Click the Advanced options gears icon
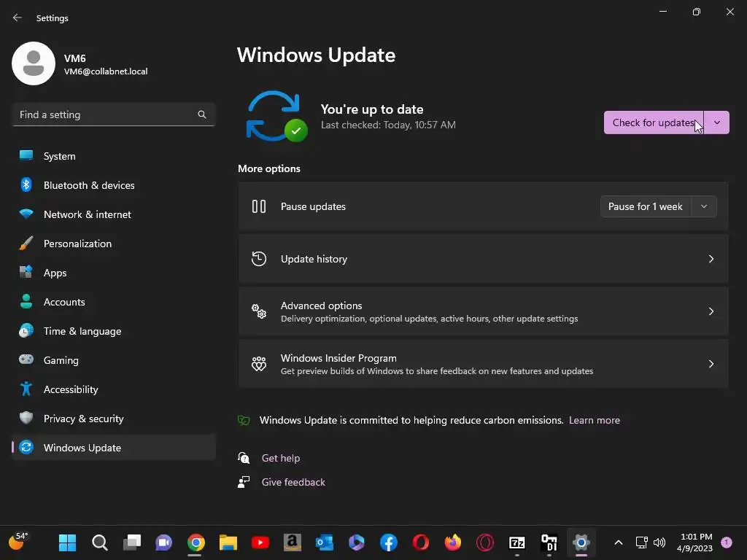This screenshot has height=560, width=747. (x=259, y=311)
